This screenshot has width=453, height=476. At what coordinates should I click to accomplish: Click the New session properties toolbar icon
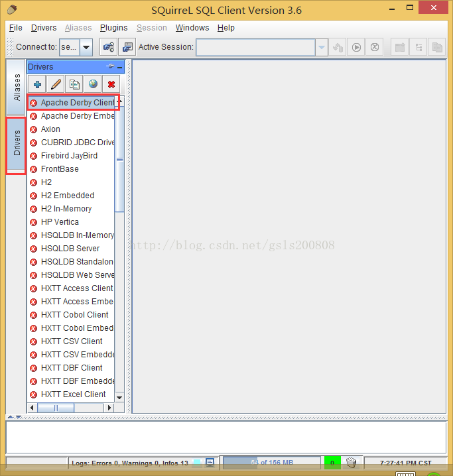[127, 47]
